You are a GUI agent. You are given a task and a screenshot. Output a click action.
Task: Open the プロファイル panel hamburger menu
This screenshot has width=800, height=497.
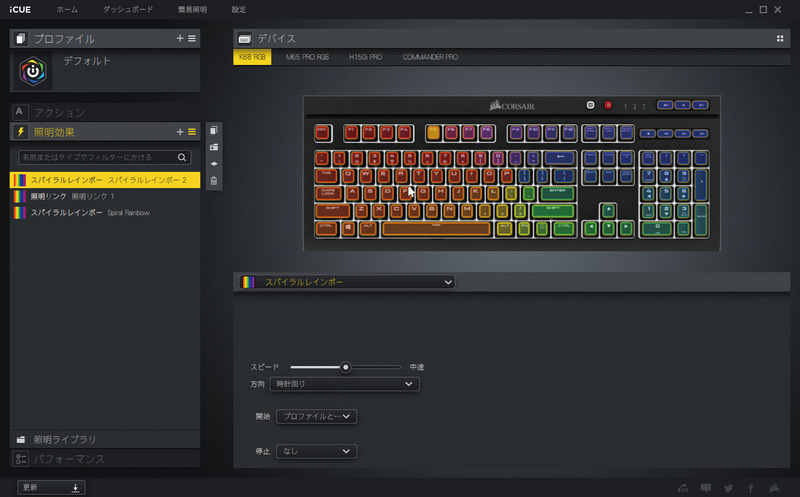pos(192,38)
